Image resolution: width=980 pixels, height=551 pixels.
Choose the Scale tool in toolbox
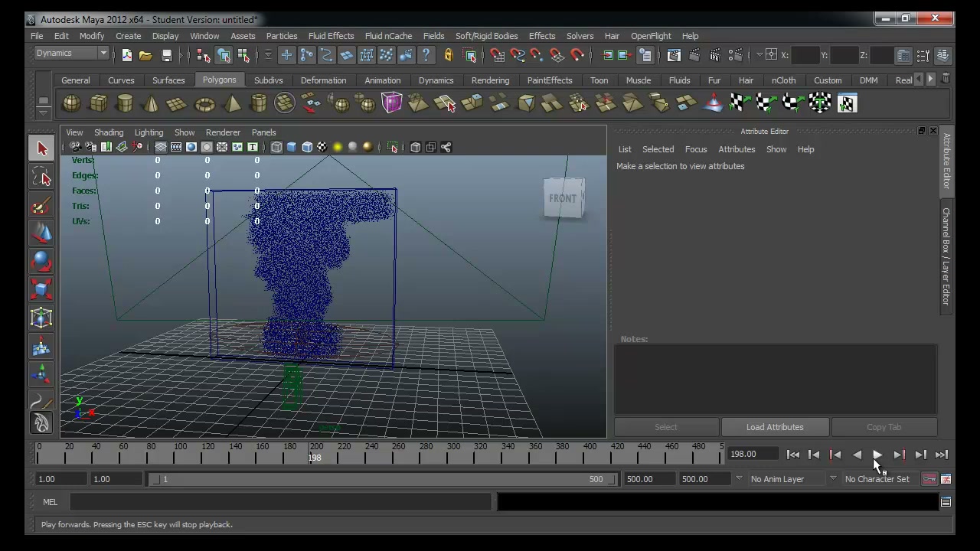point(41,290)
